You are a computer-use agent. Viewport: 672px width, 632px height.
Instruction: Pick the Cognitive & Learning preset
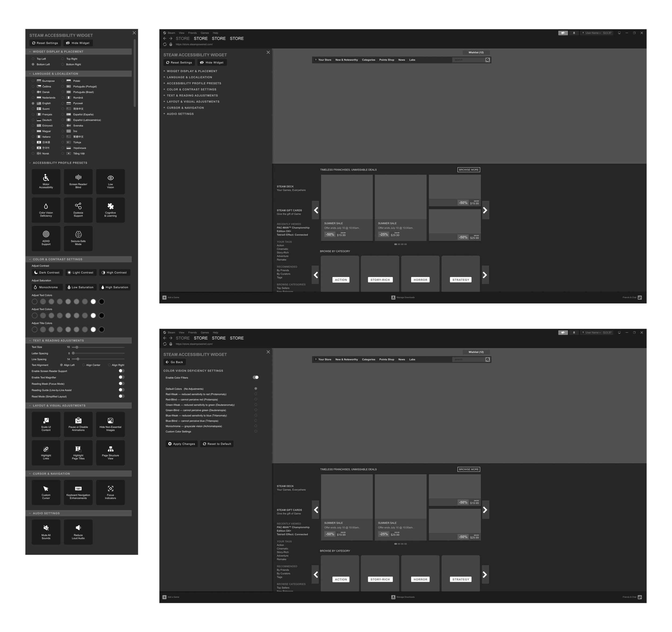[110, 210]
